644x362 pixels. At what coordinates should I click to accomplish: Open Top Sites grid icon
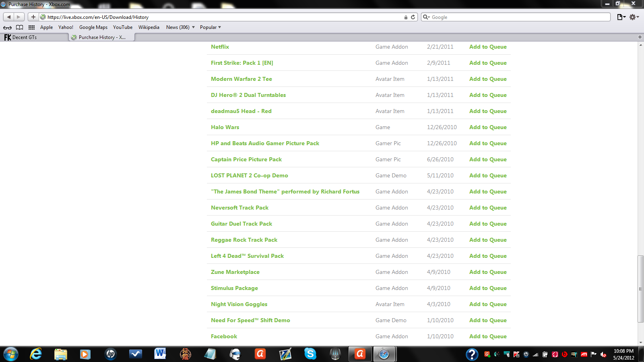click(x=31, y=27)
